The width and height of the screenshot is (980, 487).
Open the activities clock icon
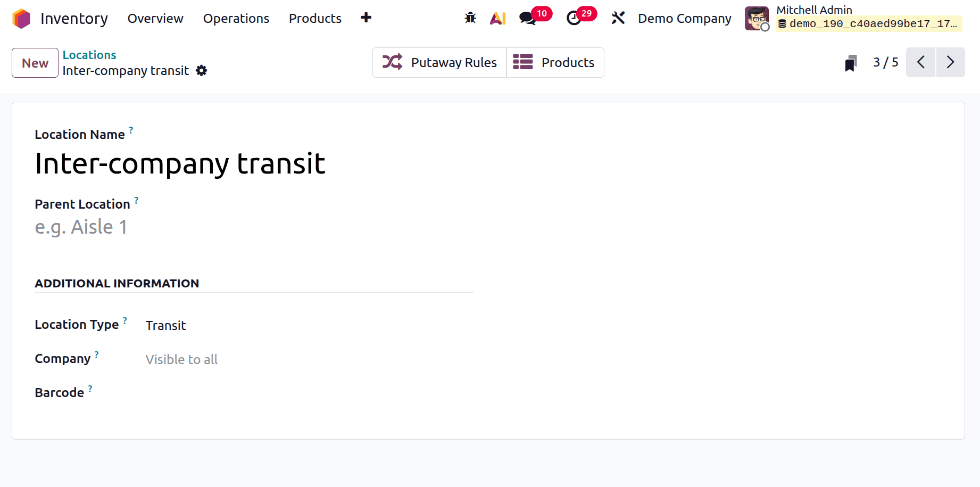pos(573,18)
